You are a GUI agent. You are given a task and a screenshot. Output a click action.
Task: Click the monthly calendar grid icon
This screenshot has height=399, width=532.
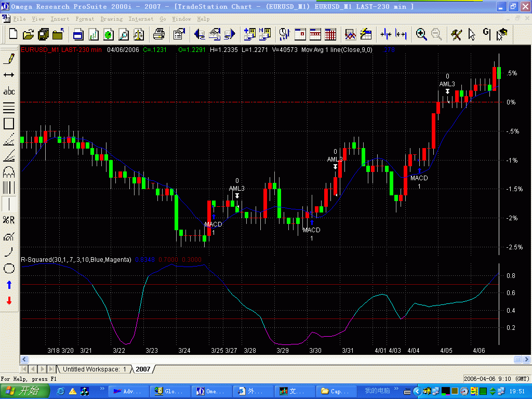[x=330, y=34]
